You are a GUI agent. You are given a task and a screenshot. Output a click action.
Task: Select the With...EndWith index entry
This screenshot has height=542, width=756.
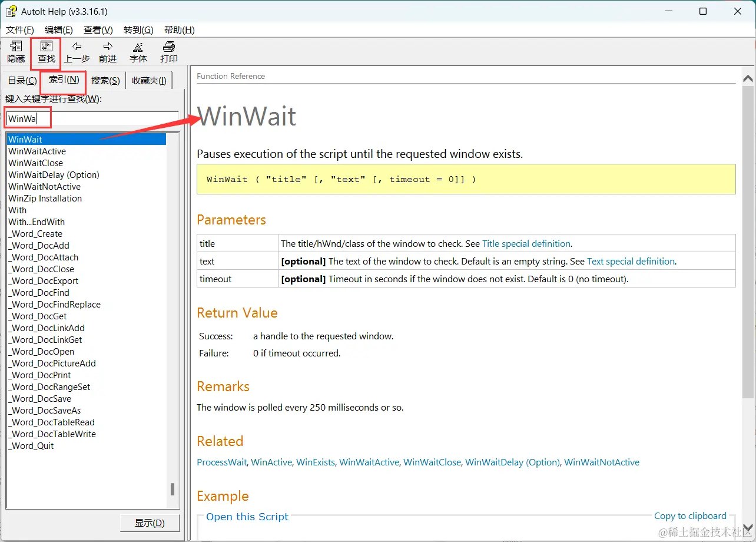pos(37,222)
